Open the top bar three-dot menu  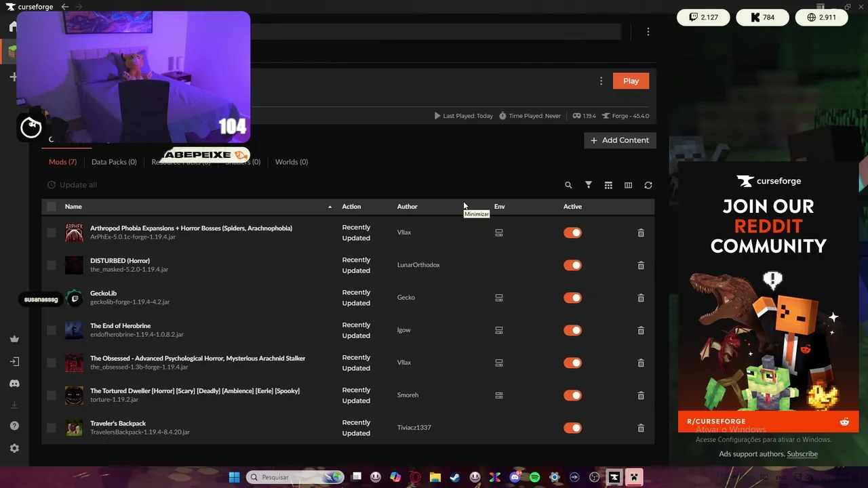coord(648,32)
